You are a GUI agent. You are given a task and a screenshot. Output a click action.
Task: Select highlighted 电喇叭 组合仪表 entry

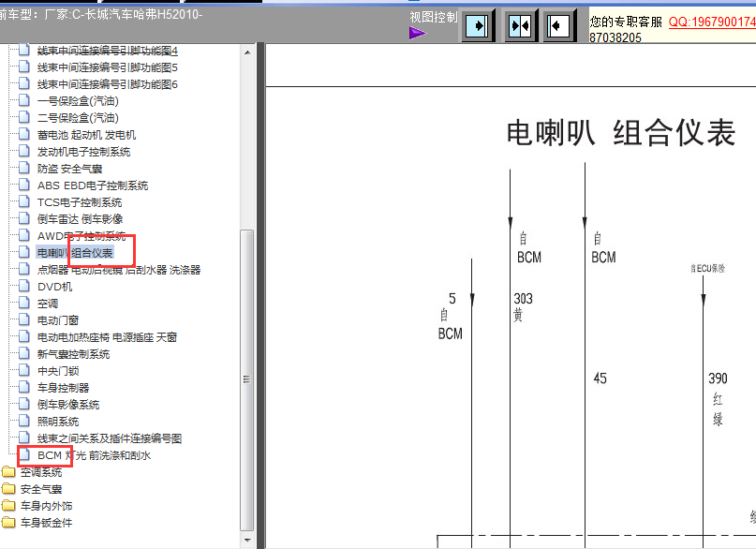[x=75, y=253]
